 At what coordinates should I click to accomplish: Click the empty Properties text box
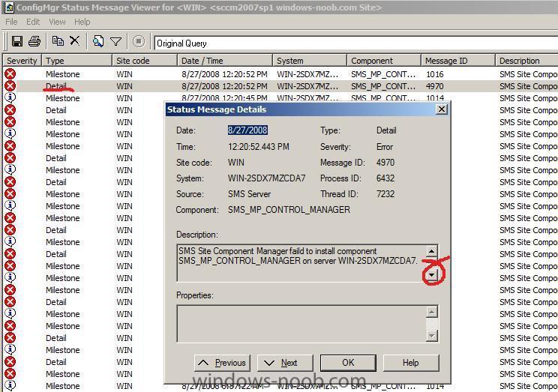click(301, 324)
